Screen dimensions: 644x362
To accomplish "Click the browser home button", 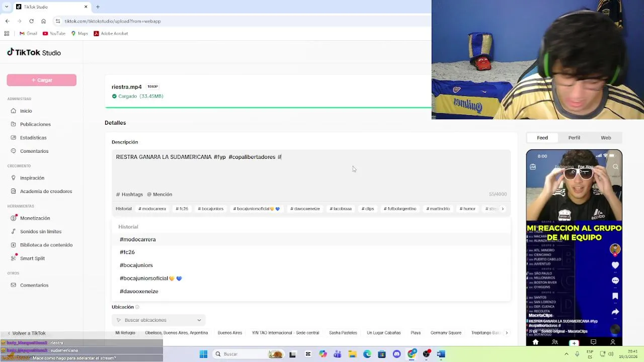I will (x=43, y=21).
